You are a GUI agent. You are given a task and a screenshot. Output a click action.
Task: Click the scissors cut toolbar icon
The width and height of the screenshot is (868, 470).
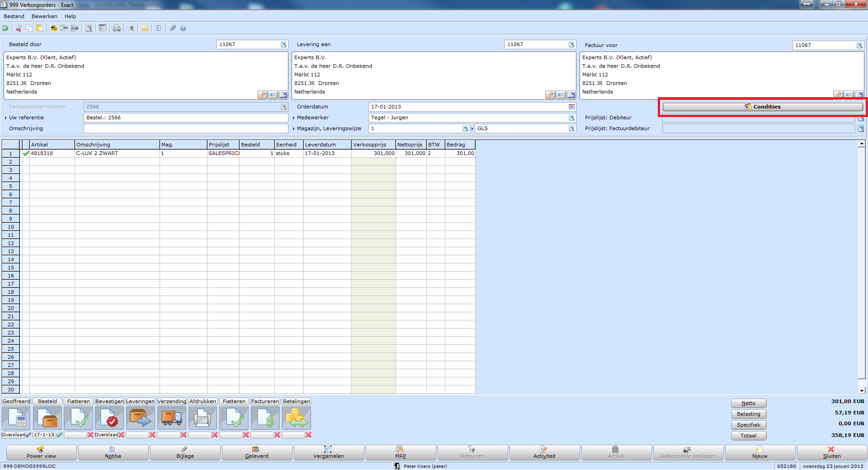pos(19,28)
